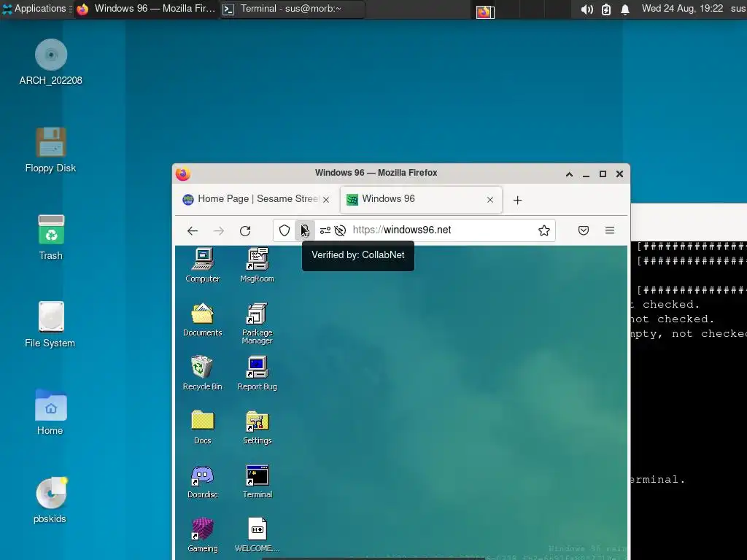Click the clock Wed 24 Aug 19:22
Image resolution: width=747 pixels, height=560 pixels.
coord(682,9)
